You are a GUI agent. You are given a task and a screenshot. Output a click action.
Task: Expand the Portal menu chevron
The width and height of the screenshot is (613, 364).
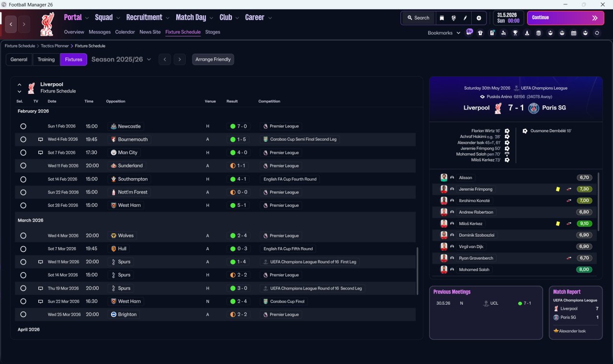[87, 18]
